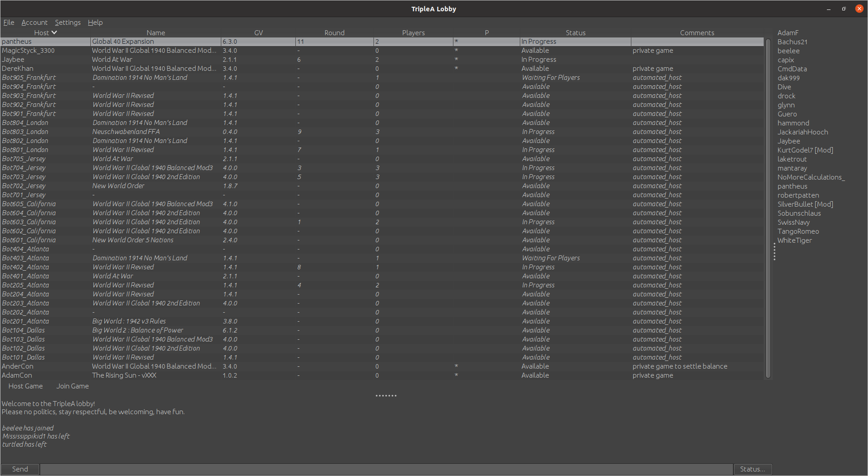
Task: Select player AdamF in the player list
Action: coord(788,33)
